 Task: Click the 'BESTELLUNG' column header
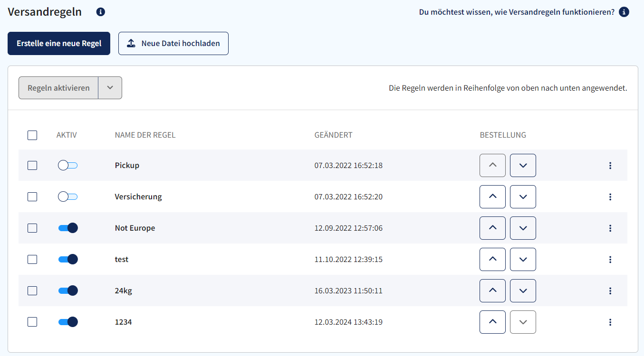click(x=503, y=135)
